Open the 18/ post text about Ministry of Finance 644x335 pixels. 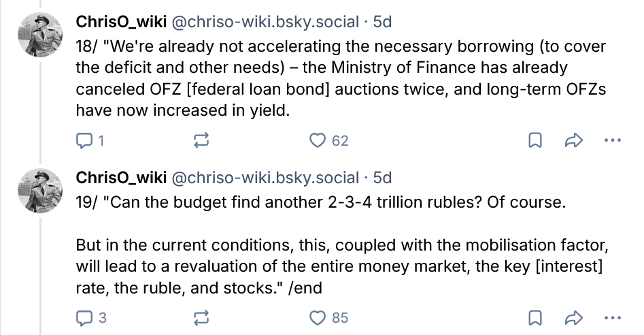click(x=341, y=78)
